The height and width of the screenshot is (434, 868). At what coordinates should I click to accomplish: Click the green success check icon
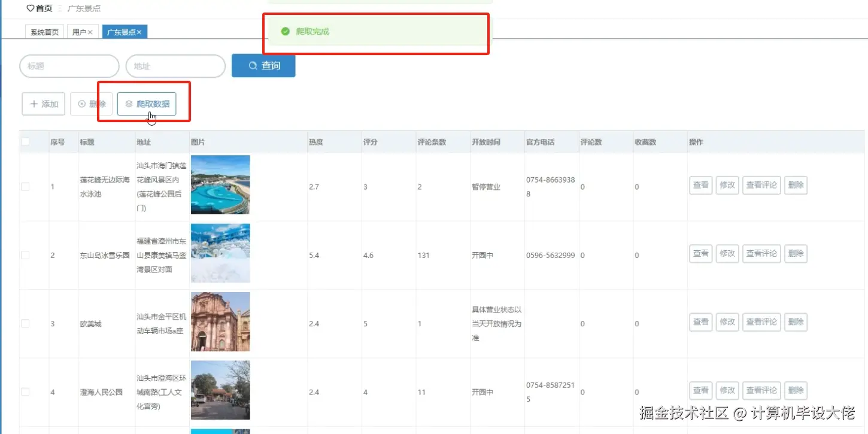tap(286, 31)
